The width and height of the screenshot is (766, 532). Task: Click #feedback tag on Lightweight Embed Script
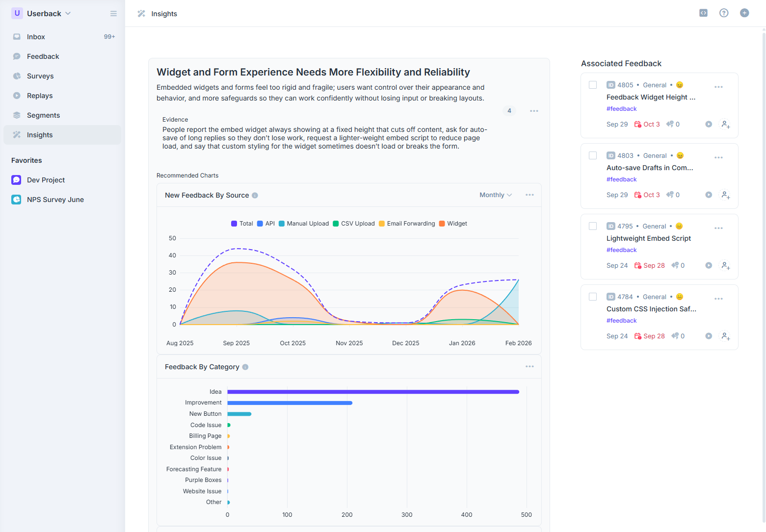coord(621,250)
